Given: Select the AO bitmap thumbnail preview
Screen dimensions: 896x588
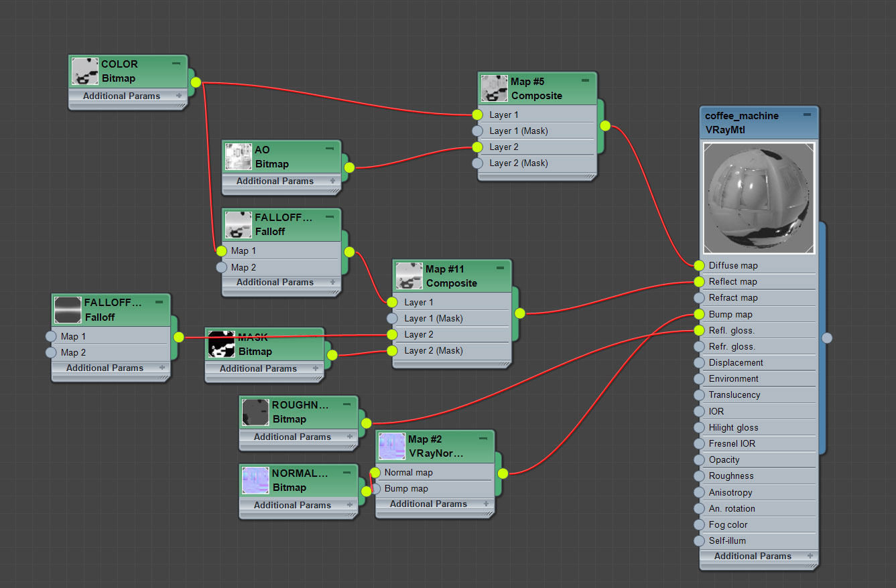Looking at the screenshot, I should [x=239, y=156].
